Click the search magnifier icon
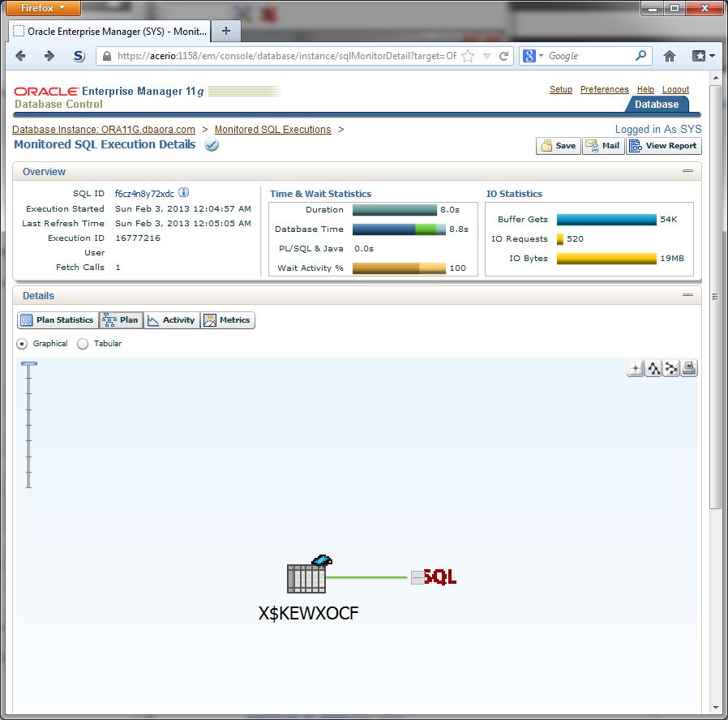 (640, 56)
